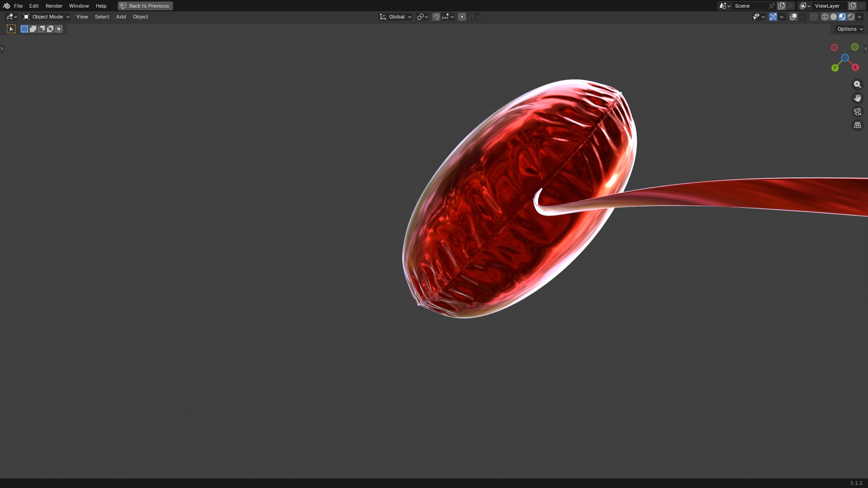This screenshot has width=868, height=488.
Task: Click the zoom view magnifier icon
Action: coord(858,84)
